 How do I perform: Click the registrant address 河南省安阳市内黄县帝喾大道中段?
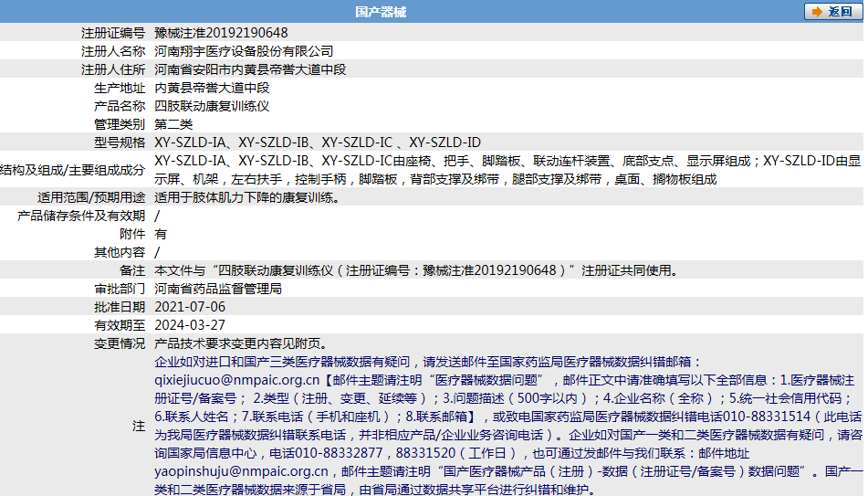click(x=250, y=69)
